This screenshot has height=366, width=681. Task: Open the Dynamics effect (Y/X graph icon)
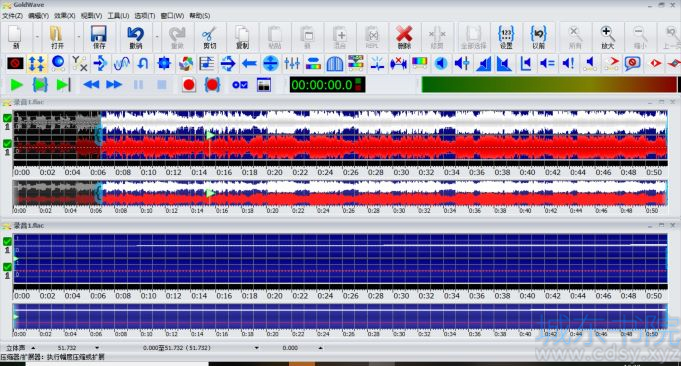[x=79, y=64]
